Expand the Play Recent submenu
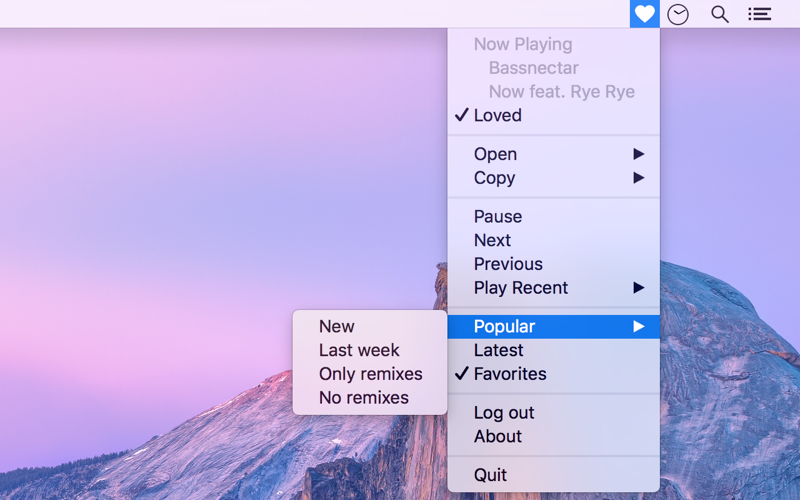The height and width of the screenshot is (500, 800). point(554,288)
